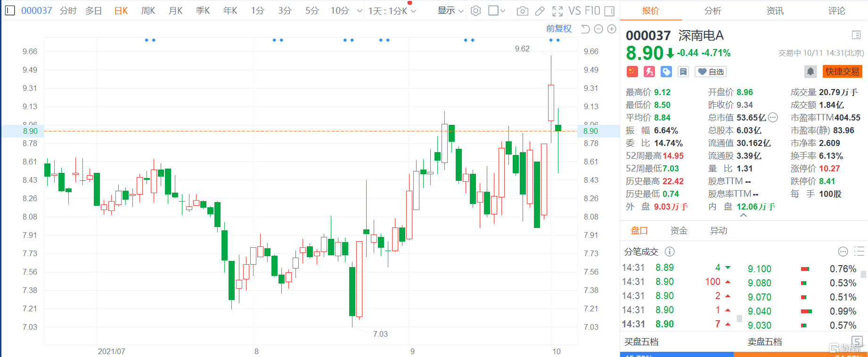The width and height of the screenshot is (868, 357).
Task: Reset chart view with undo arrow
Action: click(585, 29)
